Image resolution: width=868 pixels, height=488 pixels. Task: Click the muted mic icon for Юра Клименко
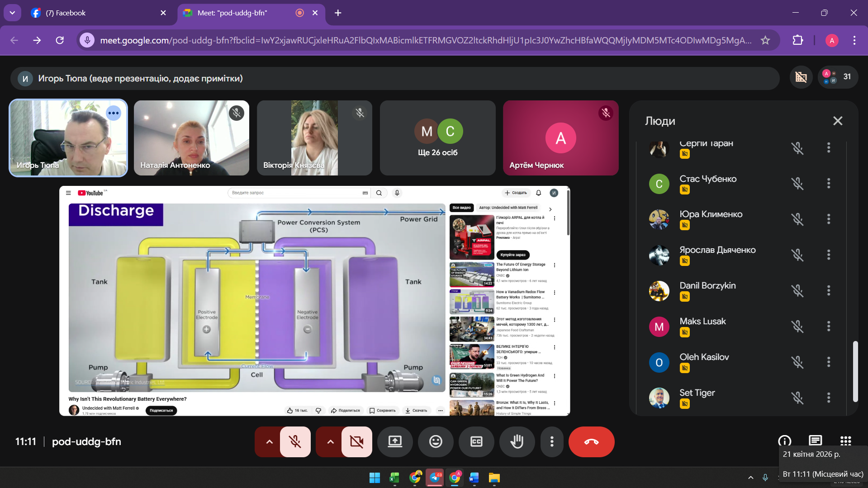click(x=797, y=219)
